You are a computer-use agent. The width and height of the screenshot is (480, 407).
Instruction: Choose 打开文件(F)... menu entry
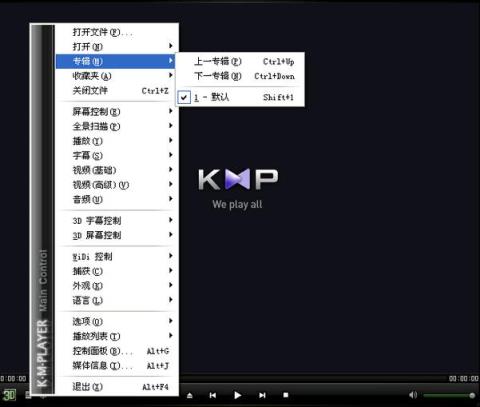click(116, 32)
